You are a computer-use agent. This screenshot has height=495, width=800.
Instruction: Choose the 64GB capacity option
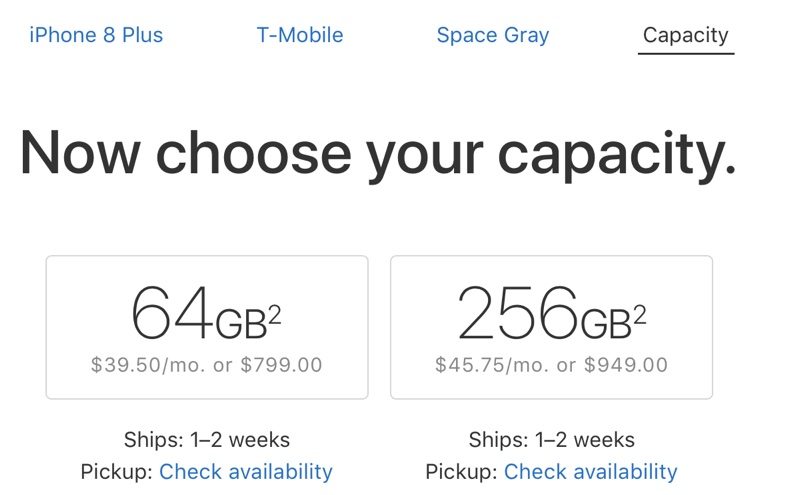tap(207, 327)
